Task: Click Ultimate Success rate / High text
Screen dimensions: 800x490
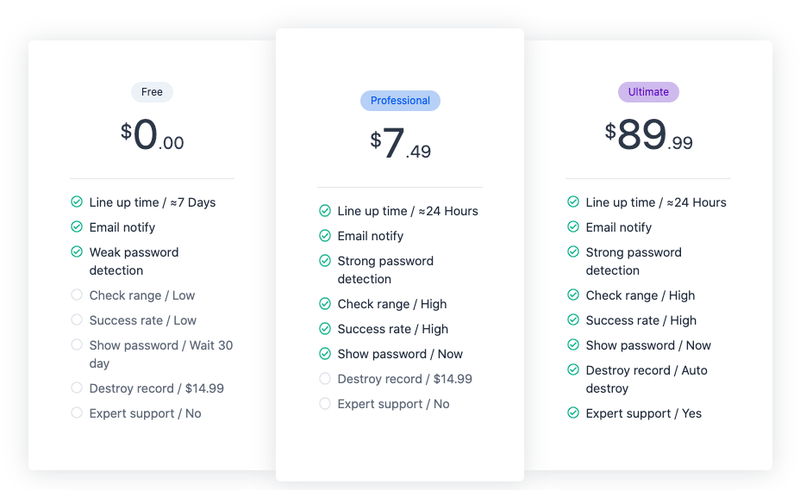Action: (x=641, y=320)
